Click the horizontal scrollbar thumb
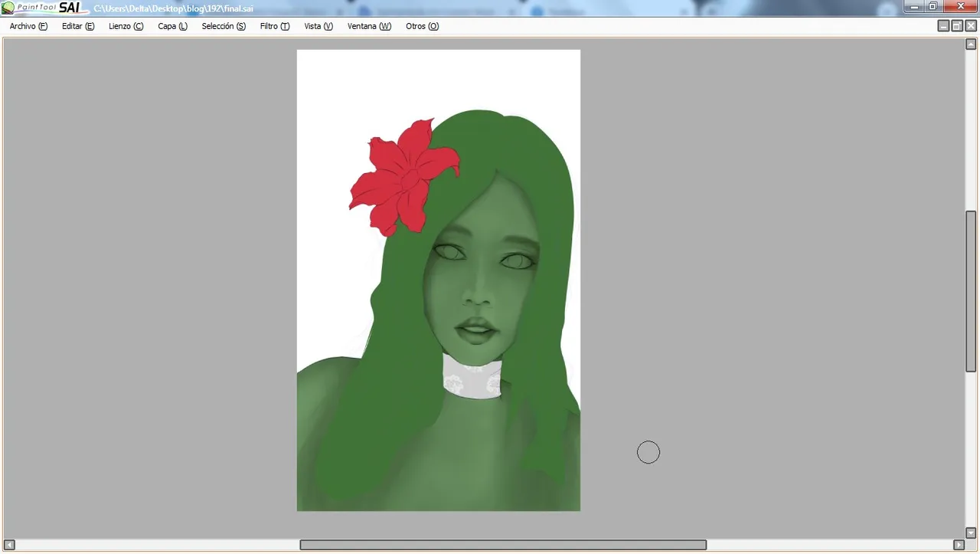 point(503,545)
